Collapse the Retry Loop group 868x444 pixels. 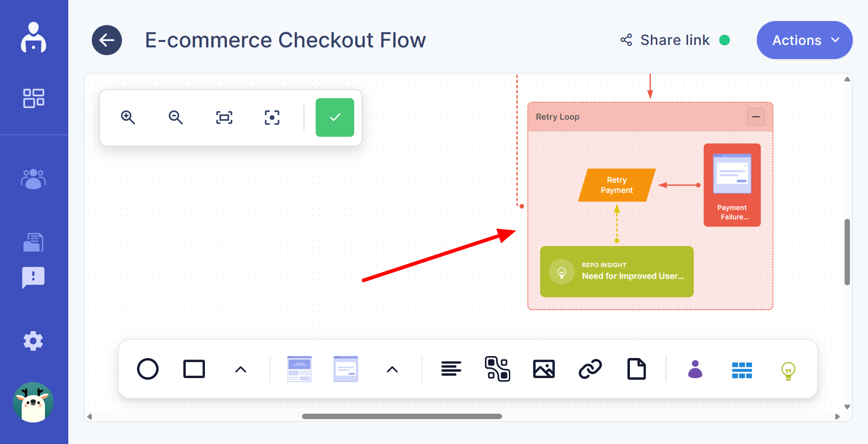tap(756, 117)
